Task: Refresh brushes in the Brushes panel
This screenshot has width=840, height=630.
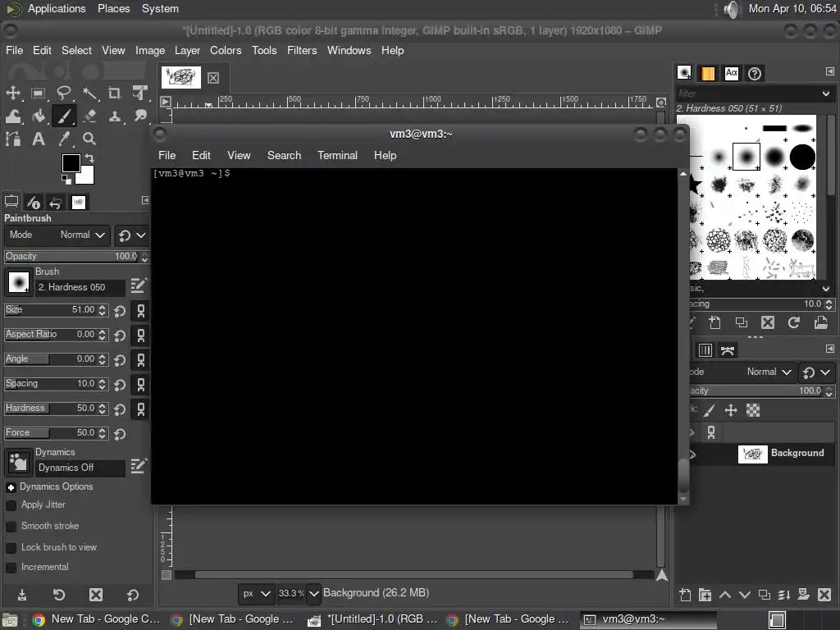Action: (794, 322)
